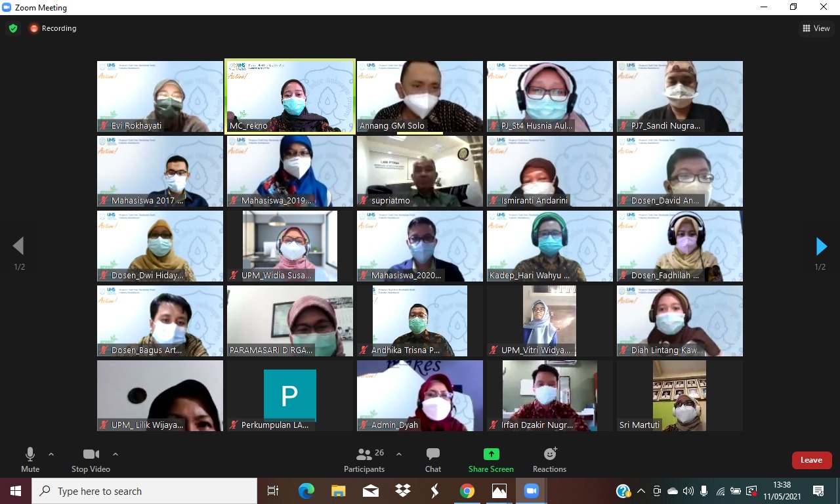Go to next page of participants
Screen dimensions: 840x504
[x=821, y=247]
